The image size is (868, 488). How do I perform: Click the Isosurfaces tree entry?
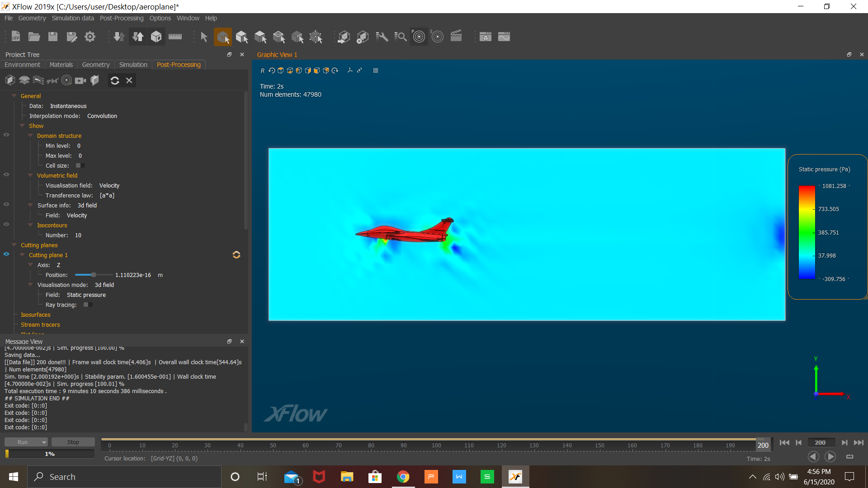[x=36, y=315]
